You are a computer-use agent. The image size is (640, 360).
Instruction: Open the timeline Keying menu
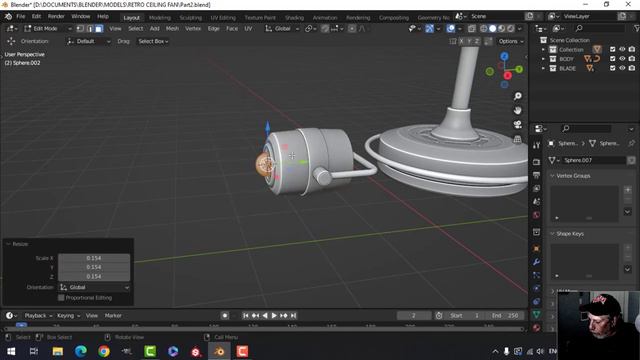point(68,316)
